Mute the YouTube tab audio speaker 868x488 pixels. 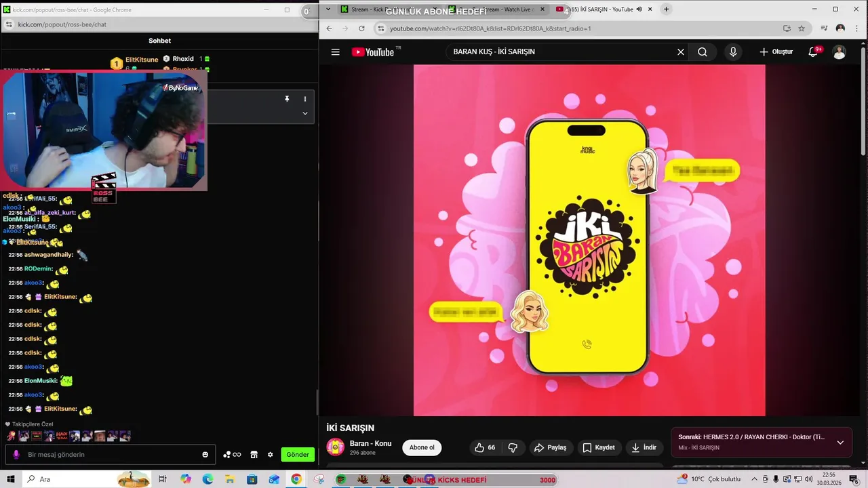[x=639, y=9]
